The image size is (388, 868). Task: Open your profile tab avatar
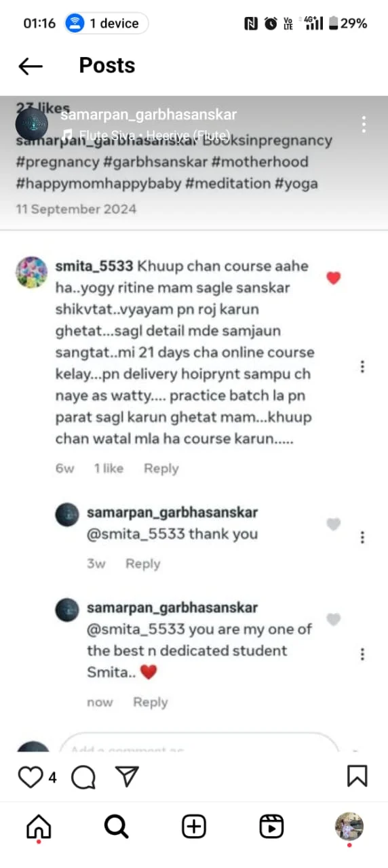(x=349, y=827)
